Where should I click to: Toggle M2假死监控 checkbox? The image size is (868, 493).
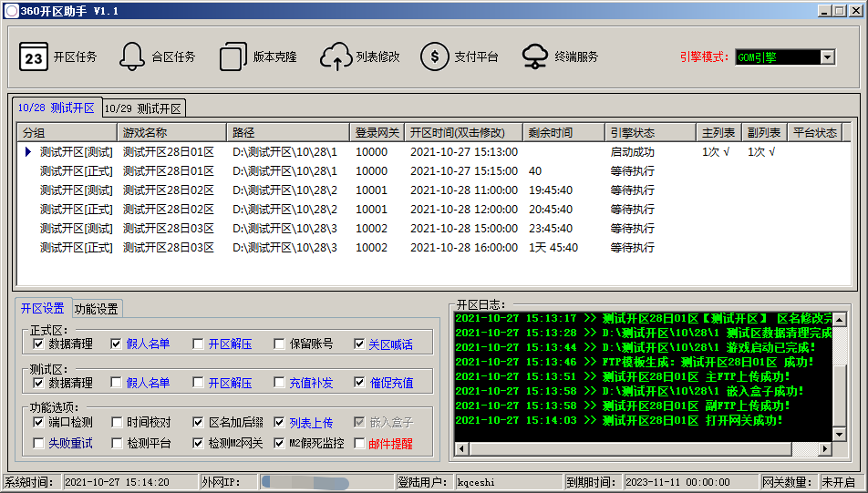click(279, 443)
